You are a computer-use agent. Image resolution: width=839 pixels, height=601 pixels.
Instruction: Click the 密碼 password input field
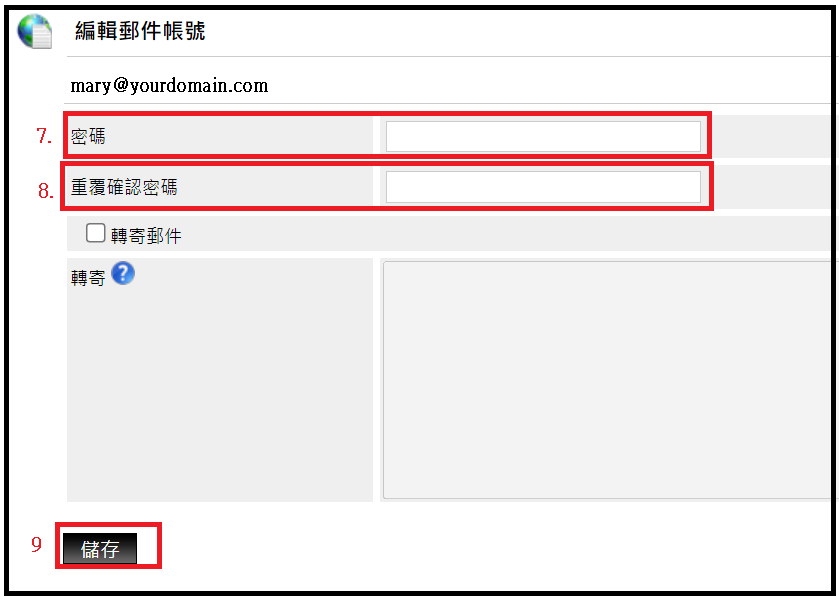tap(543, 136)
